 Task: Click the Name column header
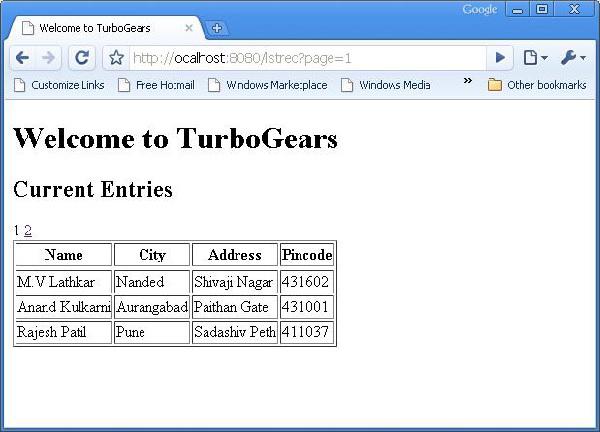tap(64, 254)
